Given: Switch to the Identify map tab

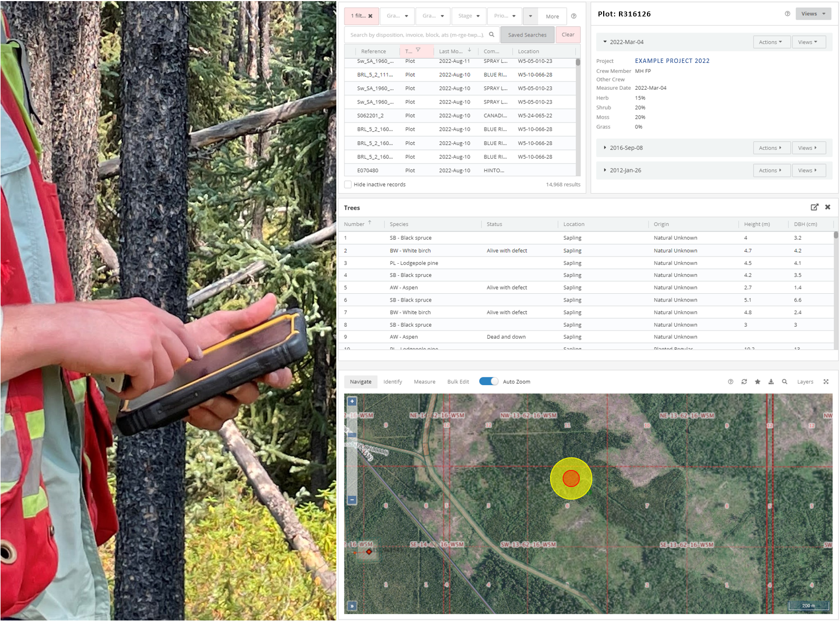Looking at the screenshot, I should coord(392,382).
